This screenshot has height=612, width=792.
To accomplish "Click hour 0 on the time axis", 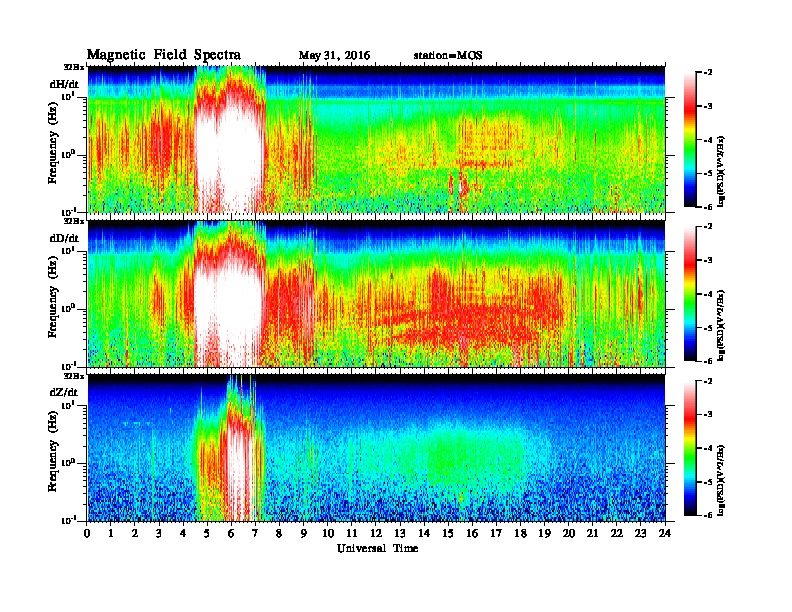I will click(87, 534).
